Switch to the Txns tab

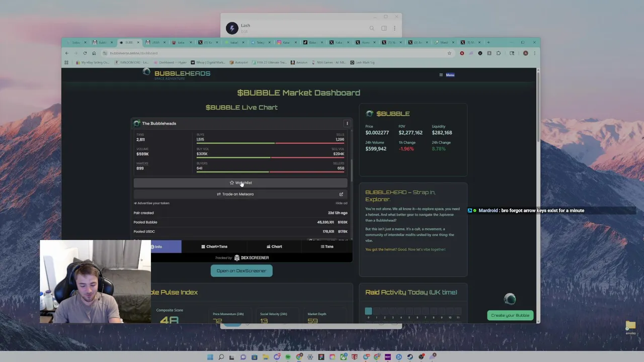point(327,247)
